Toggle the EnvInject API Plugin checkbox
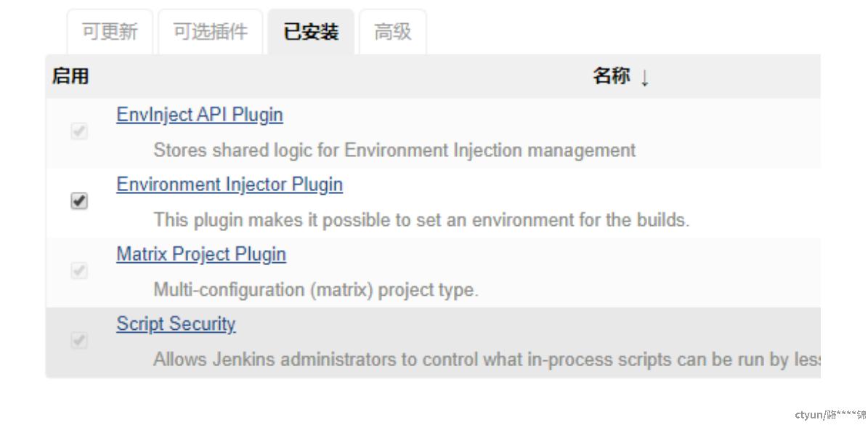Image resolution: width=868 pixels, height=425 pixels. coord(79,131)
